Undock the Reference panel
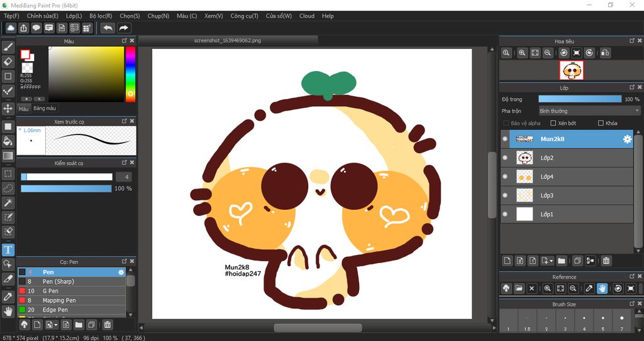Screen dimensions: 644x341 [x=632, y=276]
